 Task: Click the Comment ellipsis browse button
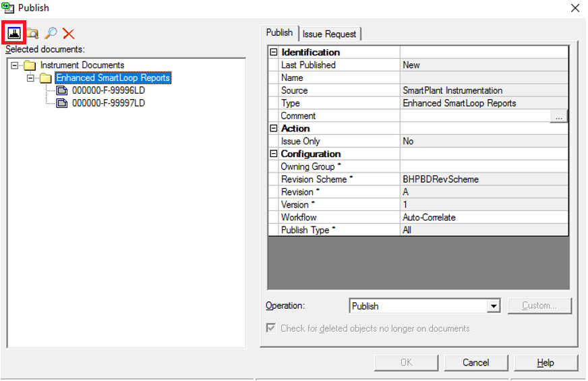coord(559,117)
